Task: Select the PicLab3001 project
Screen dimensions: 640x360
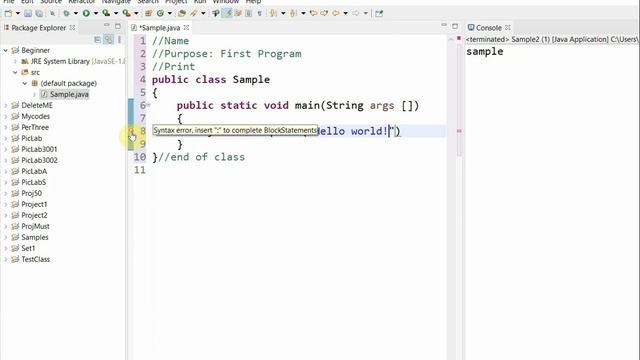Action: point(39,149)
